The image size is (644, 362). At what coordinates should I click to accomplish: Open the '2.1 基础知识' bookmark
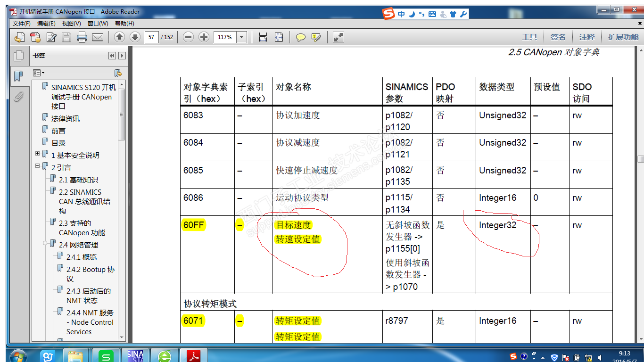click(79, 180)
